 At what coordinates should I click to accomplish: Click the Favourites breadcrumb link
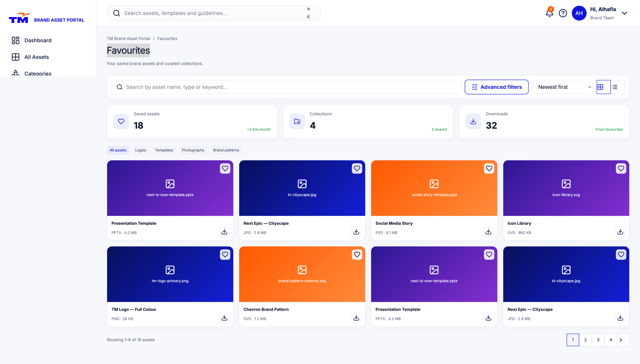(167, 38)
